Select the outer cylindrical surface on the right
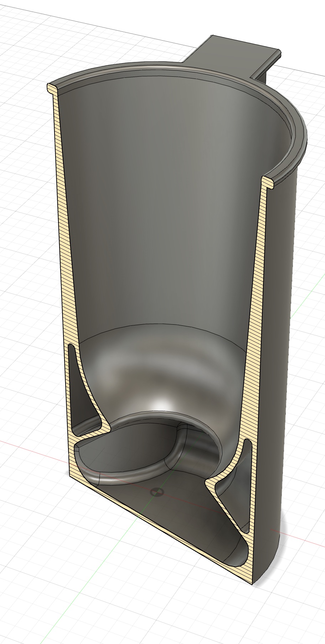 coord(282,357)
